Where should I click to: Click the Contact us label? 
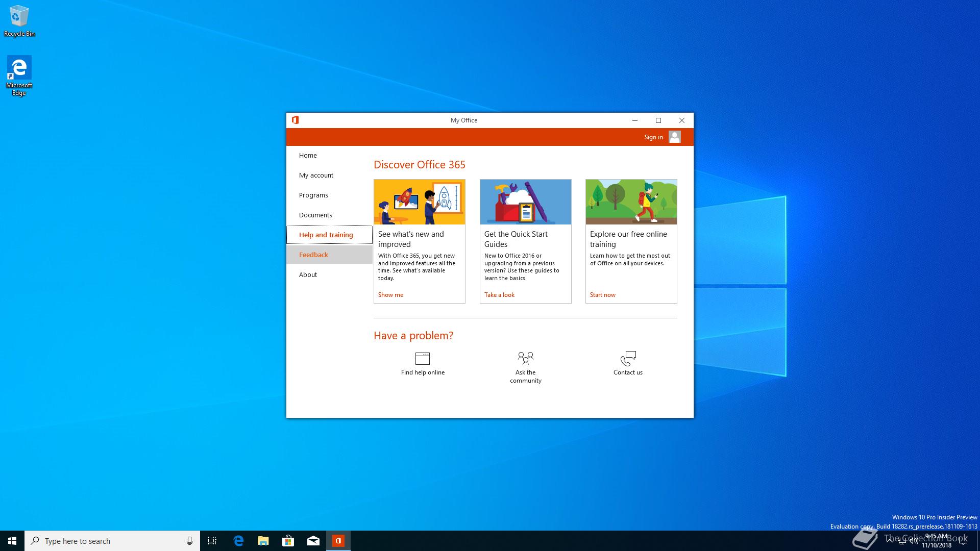(628, 372)
